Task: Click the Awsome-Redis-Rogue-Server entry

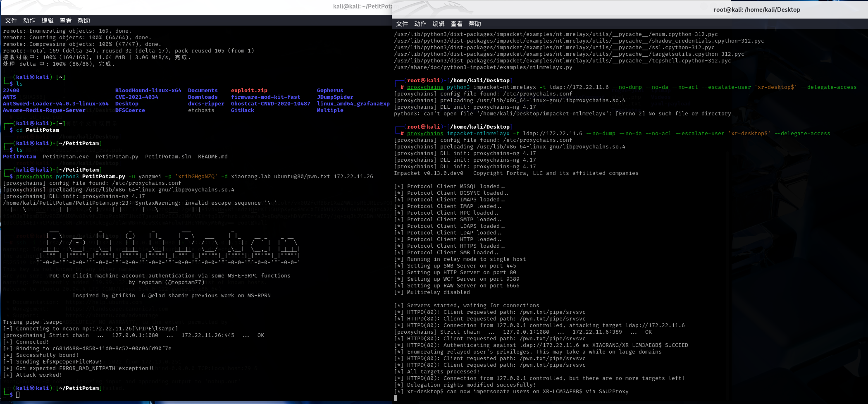Action: point(44,110)
